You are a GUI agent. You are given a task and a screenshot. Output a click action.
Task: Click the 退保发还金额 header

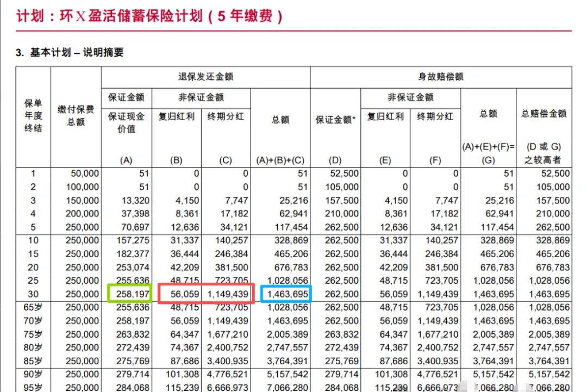205,77
